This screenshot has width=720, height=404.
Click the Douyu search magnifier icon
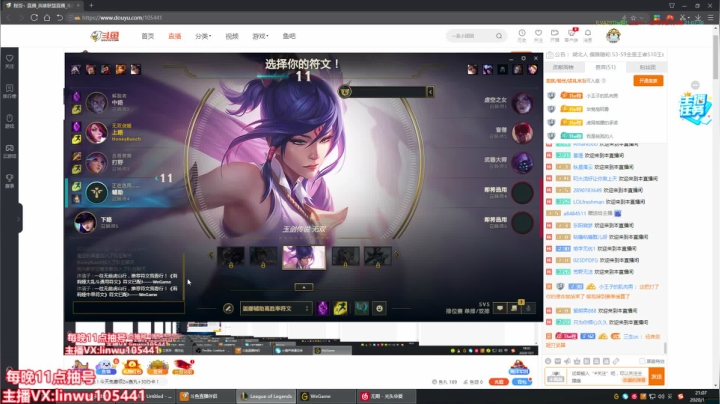pyautogui.click(x=499, y=36)
